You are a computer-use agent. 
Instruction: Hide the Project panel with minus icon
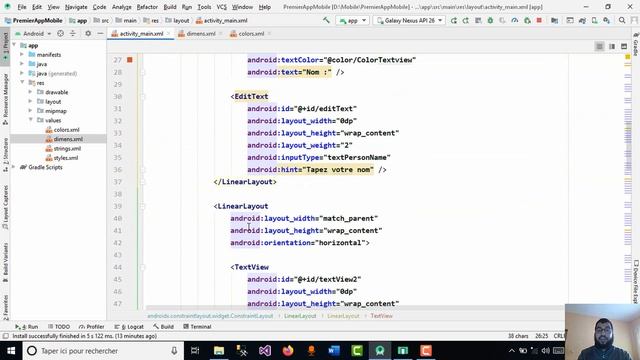click(100, 33)
